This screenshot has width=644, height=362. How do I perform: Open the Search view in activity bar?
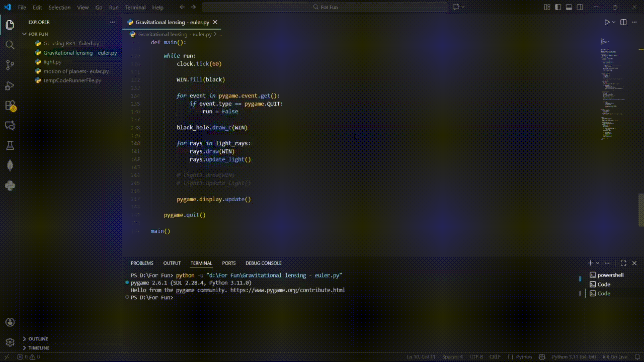[10, 45]
